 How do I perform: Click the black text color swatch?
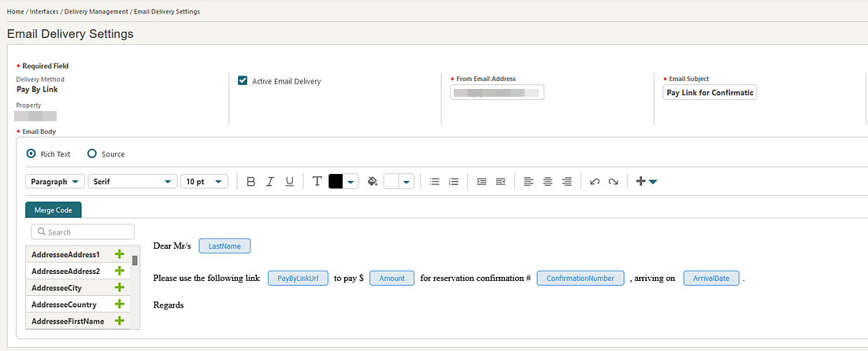(336, 181)
